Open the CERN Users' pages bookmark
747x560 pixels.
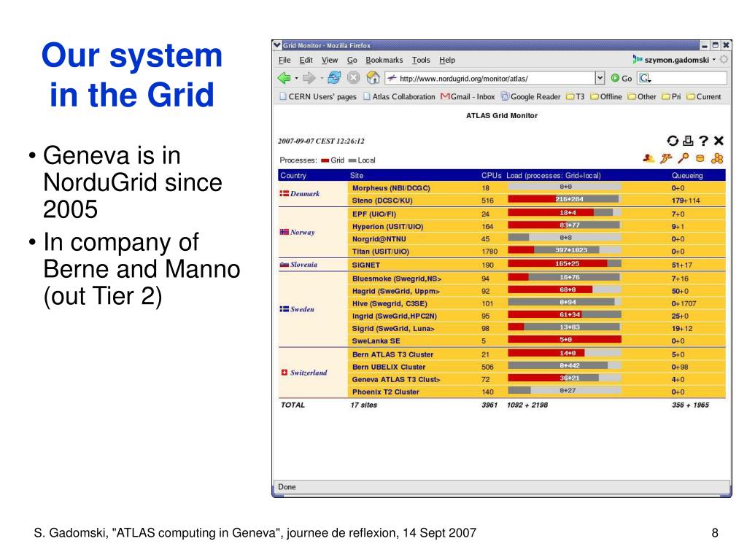318,97
